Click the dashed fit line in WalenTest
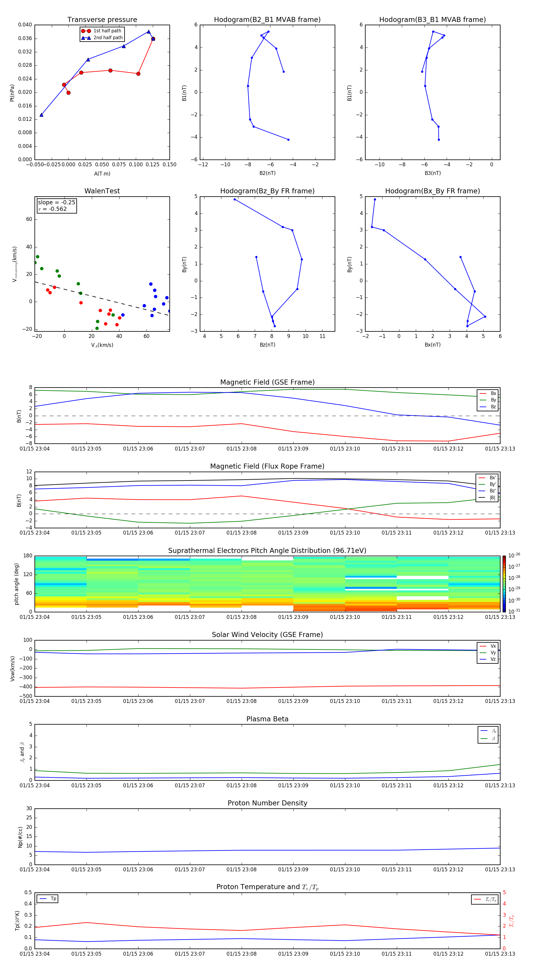The height and width of the screenshot is (980, 535). point(102,298)
